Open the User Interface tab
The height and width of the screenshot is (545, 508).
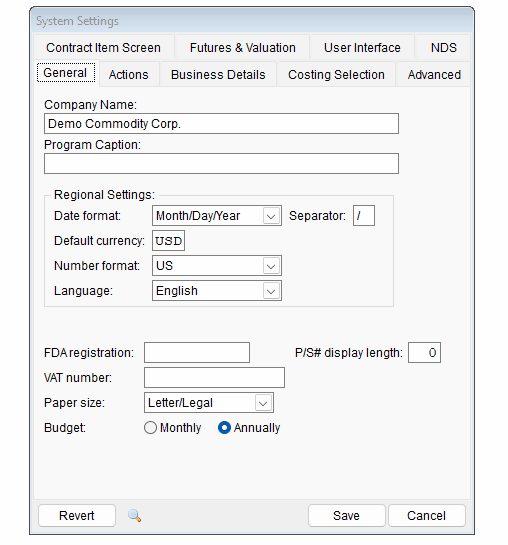pyautogui.click(x=362, y=47)
